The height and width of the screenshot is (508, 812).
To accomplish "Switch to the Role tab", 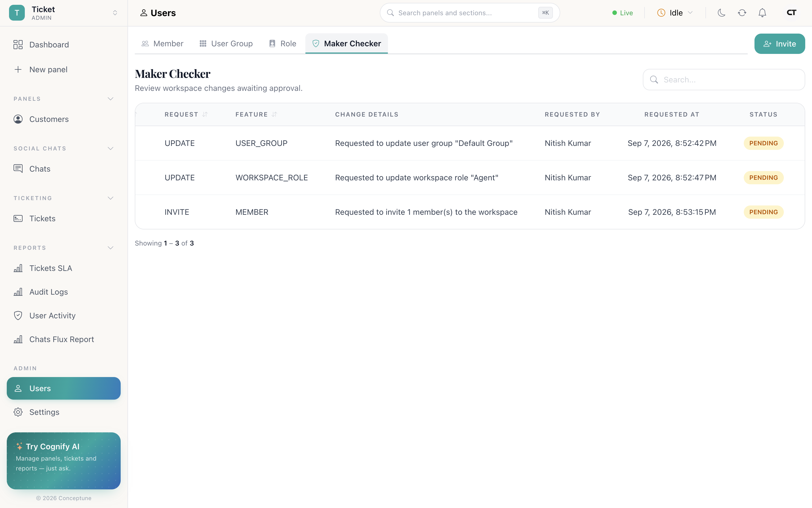I will coord(283,44).
